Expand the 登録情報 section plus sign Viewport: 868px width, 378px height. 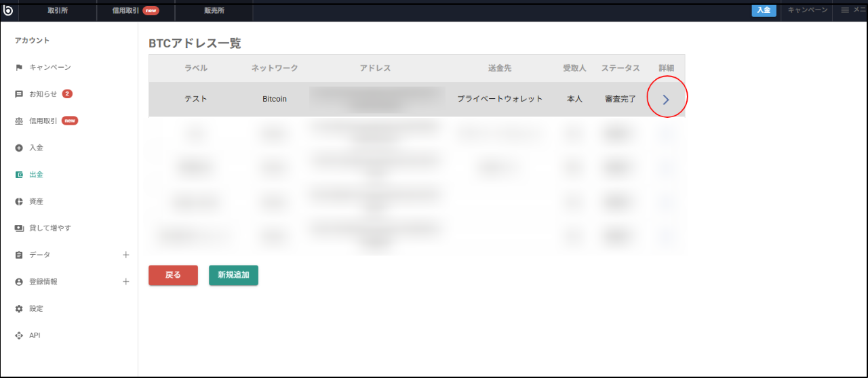tap(125, 281)
